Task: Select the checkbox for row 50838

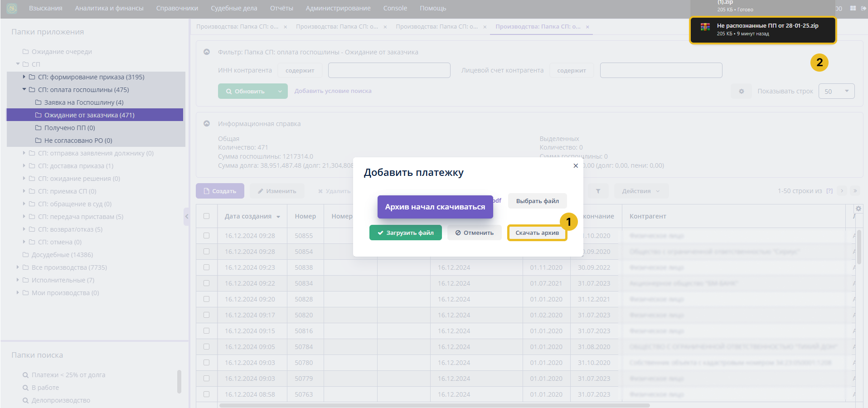Action: pyautogui.click(x=207, y=267)
